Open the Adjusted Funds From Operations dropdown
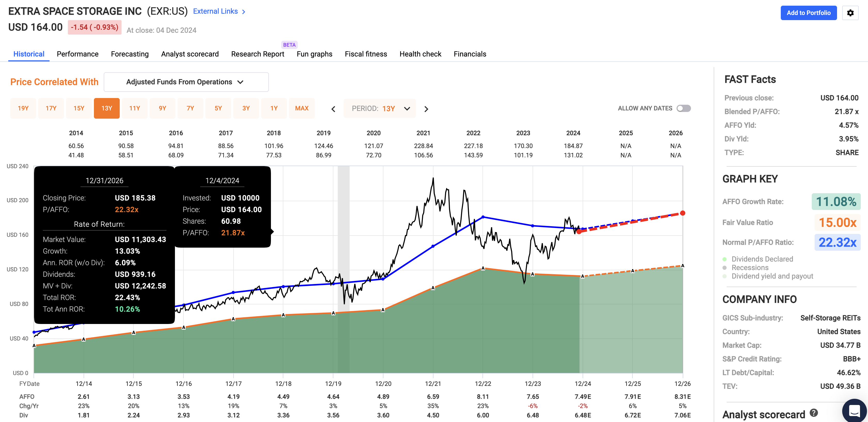 [x=186, y=82]
